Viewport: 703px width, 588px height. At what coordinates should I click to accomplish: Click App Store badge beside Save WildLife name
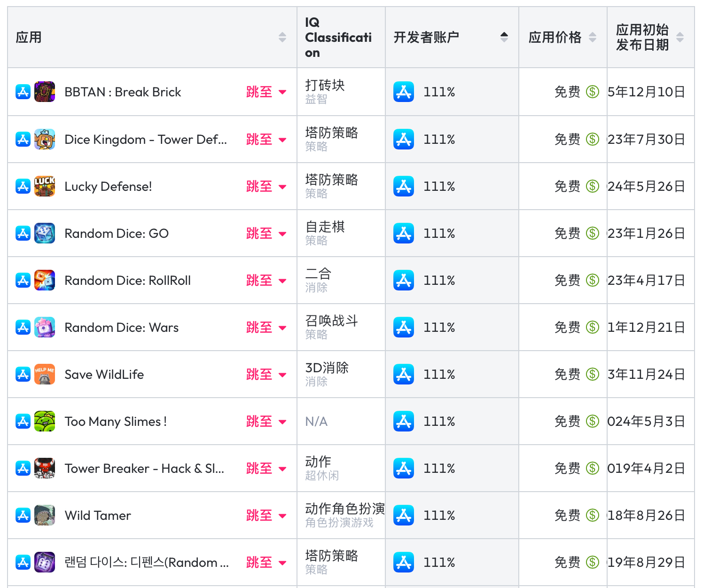(x=23, y=374)
